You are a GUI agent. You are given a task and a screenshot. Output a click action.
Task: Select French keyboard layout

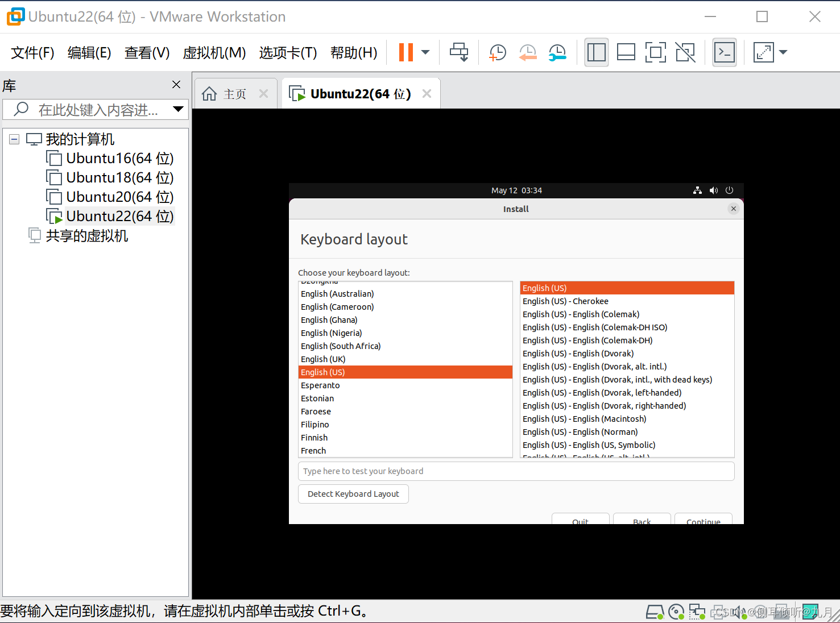click(x=405, y=451)
